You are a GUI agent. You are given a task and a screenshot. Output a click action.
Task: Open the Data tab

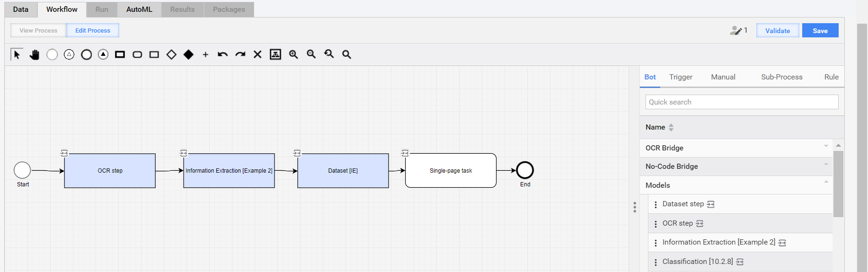[x=21, y=9]
